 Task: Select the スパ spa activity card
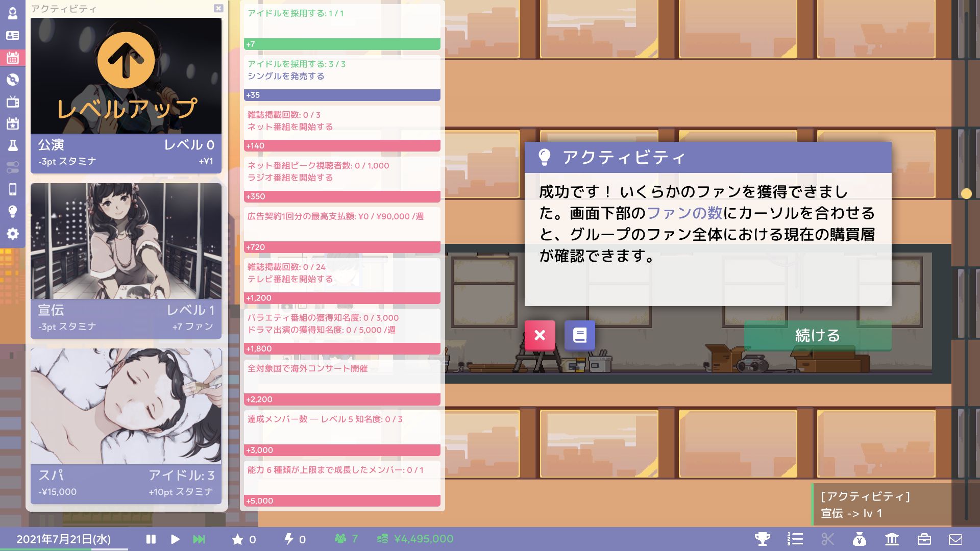(126, 426)
